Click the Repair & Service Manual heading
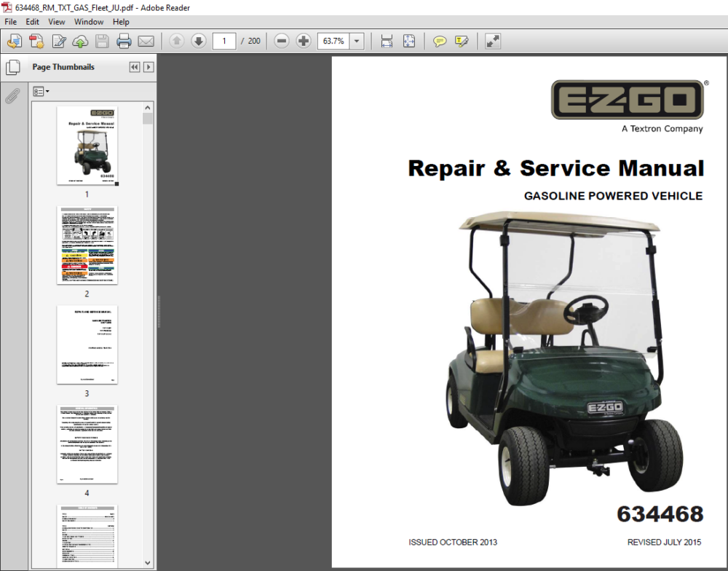This screenshot has width=728, height=571. (555, 168)
